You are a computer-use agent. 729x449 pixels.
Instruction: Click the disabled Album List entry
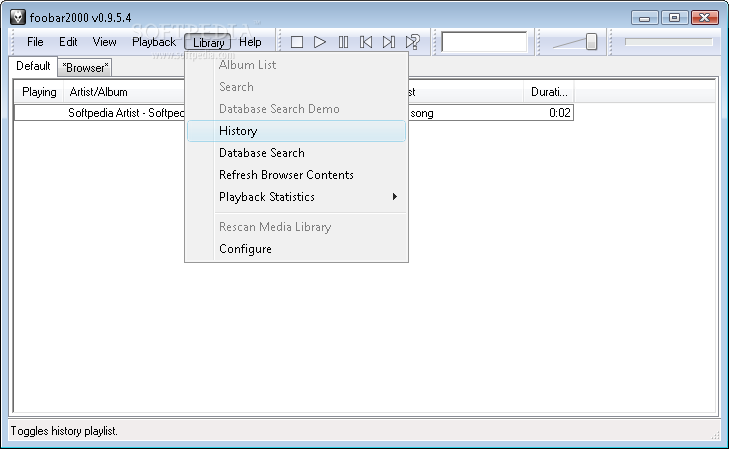(296, 65)
